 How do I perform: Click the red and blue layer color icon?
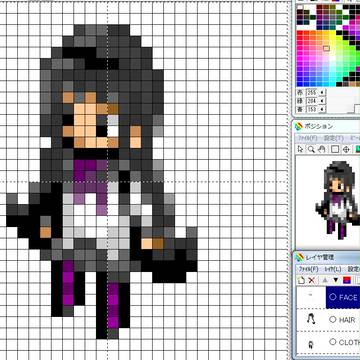pyautogui.click(x=347, y=280)
